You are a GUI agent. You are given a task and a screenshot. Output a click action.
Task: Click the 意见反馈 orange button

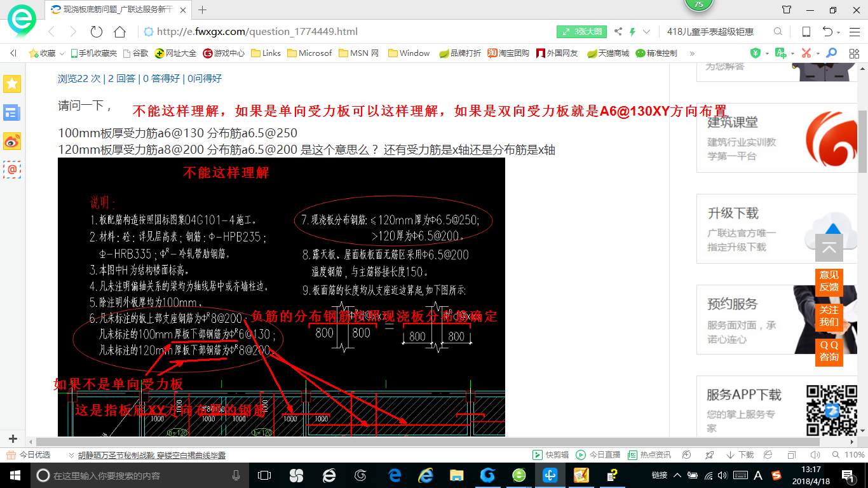pos(829,281)
